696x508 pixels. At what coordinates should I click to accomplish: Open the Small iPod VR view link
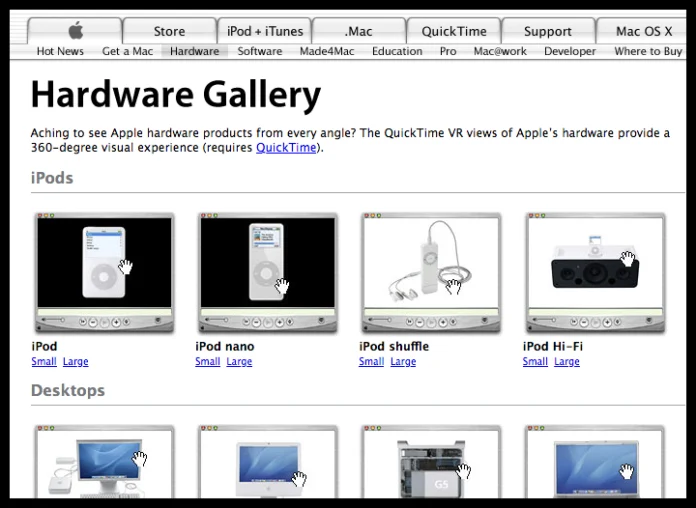click(x=44, y=361)
